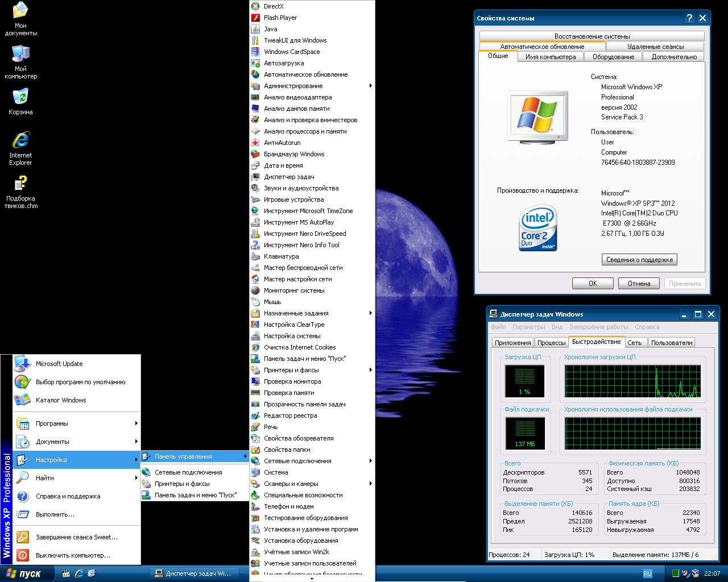This screenshot has height=582, width=728.
Task: Open Дата и время icon
Action: [255, 165]
